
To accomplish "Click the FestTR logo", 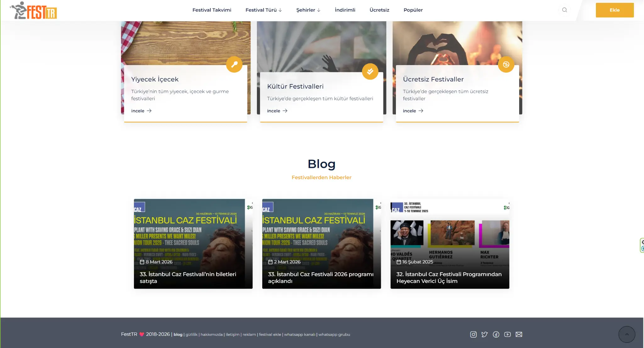I will click(33, 10).
